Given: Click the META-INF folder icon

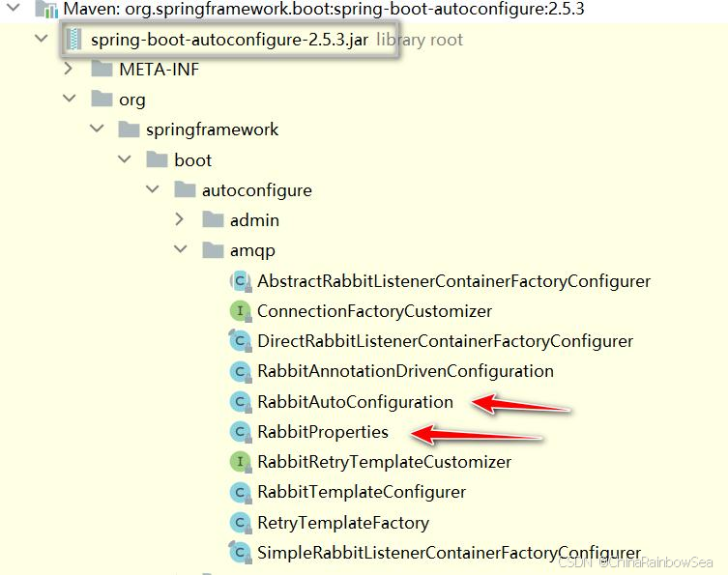Looking at the screenshot, I should tap(102, 70).
